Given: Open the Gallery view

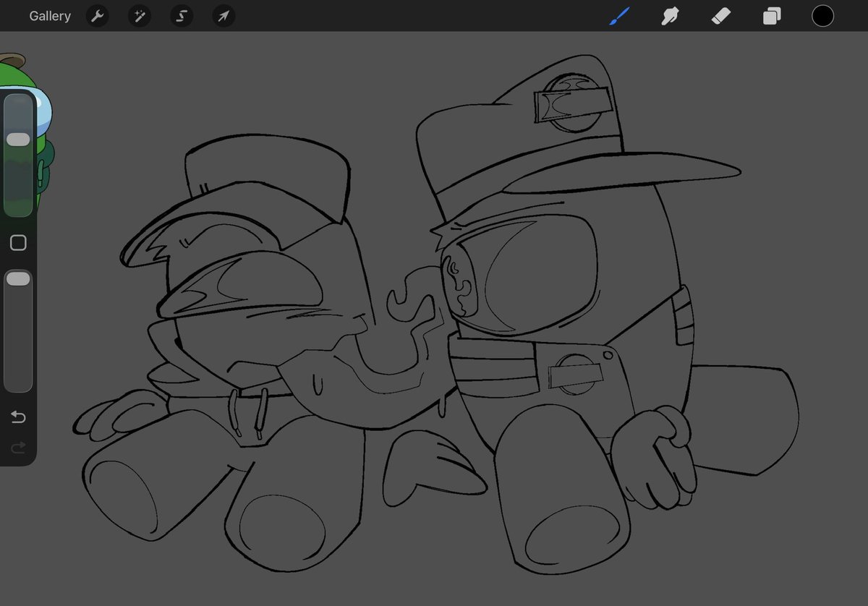Looking at the screenshot, I should (x=50, y=16).
